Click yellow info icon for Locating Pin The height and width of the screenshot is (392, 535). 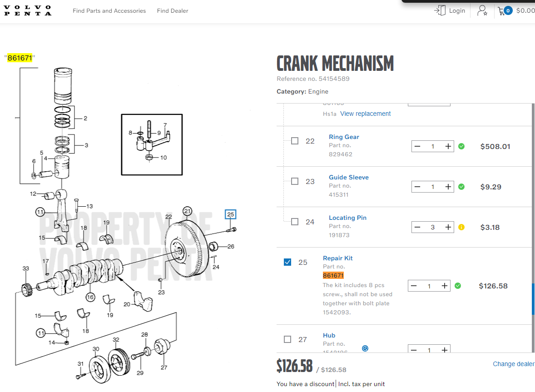pos(461,227)
